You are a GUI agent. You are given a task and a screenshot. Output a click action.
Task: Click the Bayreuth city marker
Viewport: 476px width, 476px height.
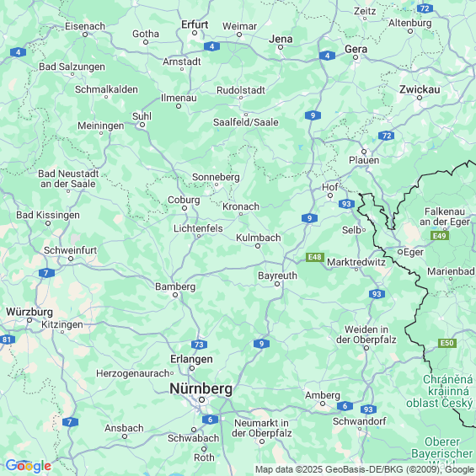[277, 284]
